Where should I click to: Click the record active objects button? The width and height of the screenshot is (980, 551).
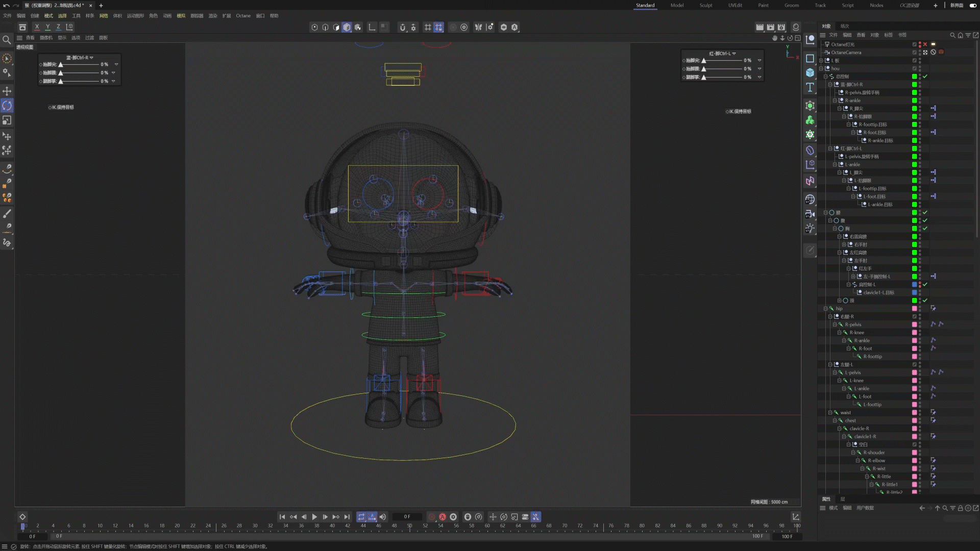point(432,517)
